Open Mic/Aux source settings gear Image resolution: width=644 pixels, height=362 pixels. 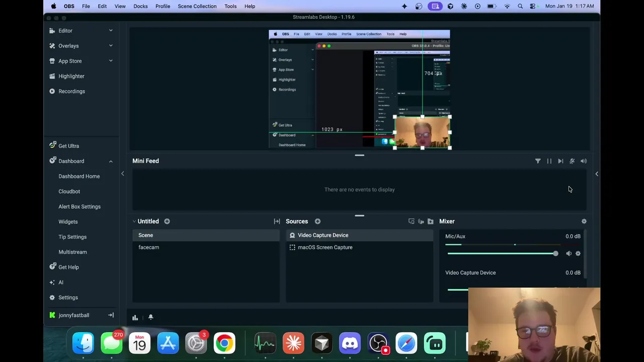(578, 253)
